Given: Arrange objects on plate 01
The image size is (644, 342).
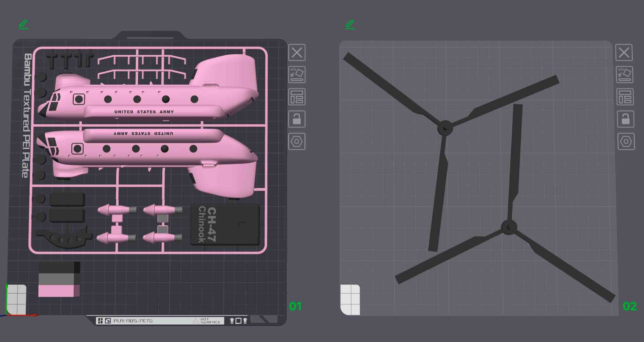Looking at the screenshot, I should pos(297,97).
